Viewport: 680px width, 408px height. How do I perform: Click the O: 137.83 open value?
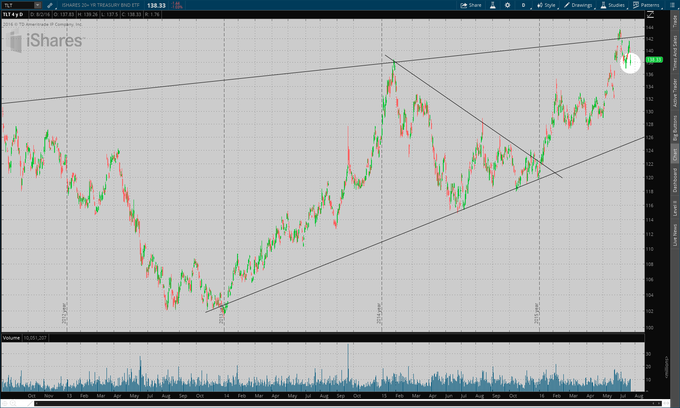(x=64, y=15)
